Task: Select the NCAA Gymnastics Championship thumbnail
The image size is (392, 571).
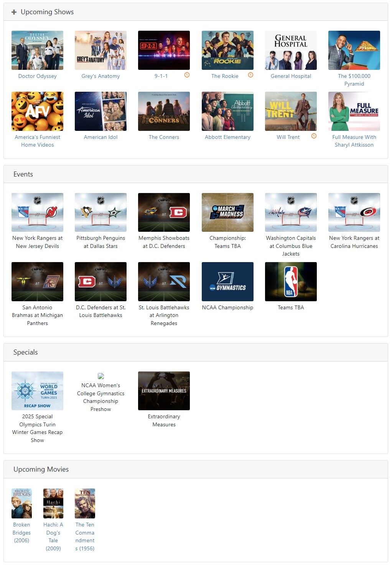Action: 227,282
